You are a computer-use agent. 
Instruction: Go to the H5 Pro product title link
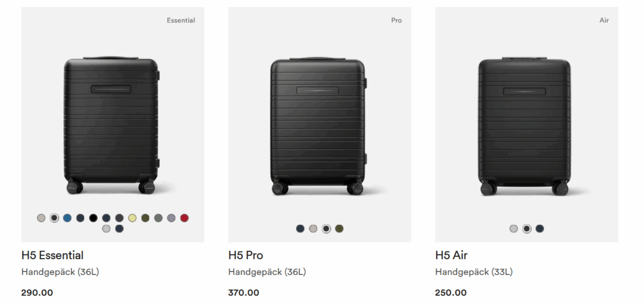(x=245, y=255)
